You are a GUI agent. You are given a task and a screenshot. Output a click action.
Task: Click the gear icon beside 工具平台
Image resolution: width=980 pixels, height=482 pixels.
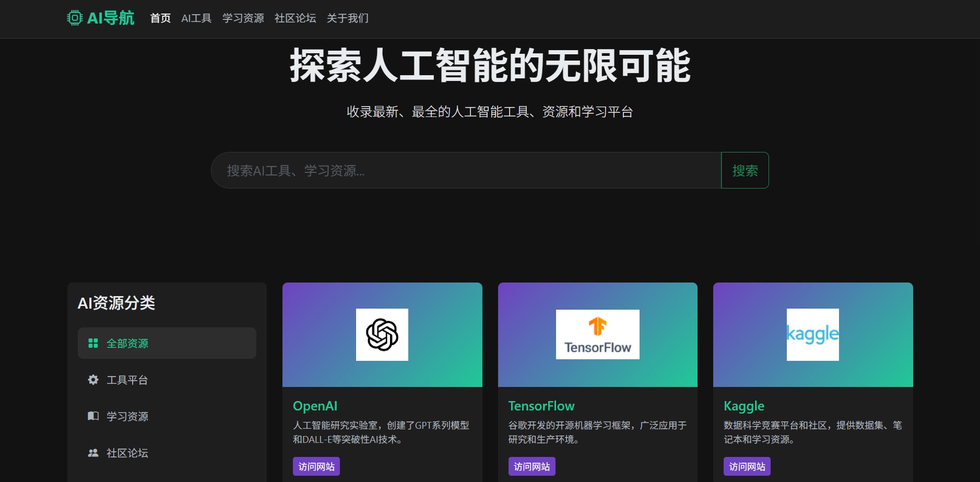tap(93, 380)
